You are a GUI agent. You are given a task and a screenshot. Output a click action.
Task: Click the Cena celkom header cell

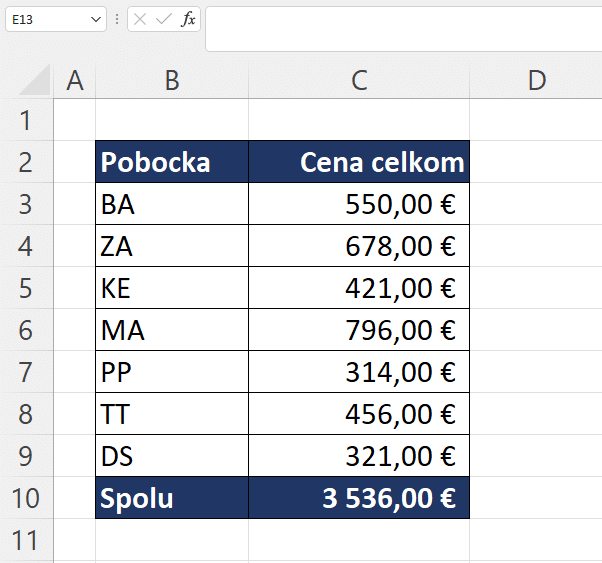point(359,162)
